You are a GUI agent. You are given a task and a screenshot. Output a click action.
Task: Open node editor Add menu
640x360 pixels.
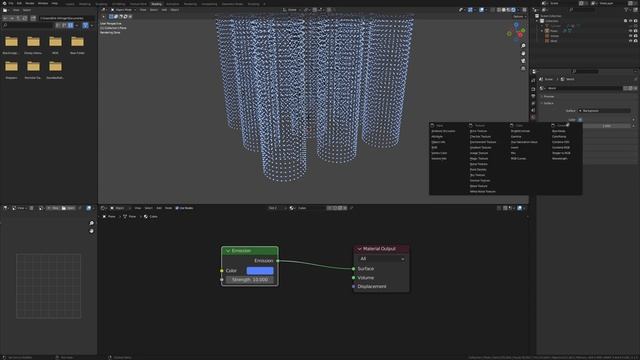(x=159, y=208)
